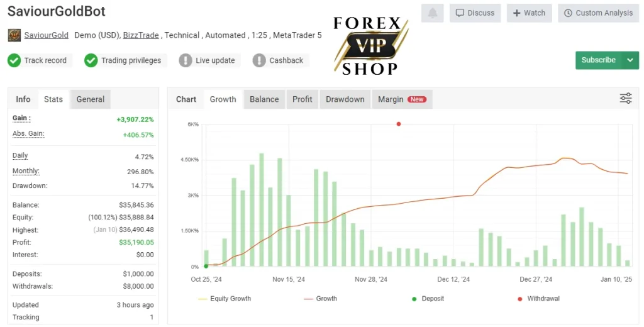Image resolution: width=644 pixels, height=327 pixels.
Task: Click the Discuss button
Action: (x=475, y=13)
